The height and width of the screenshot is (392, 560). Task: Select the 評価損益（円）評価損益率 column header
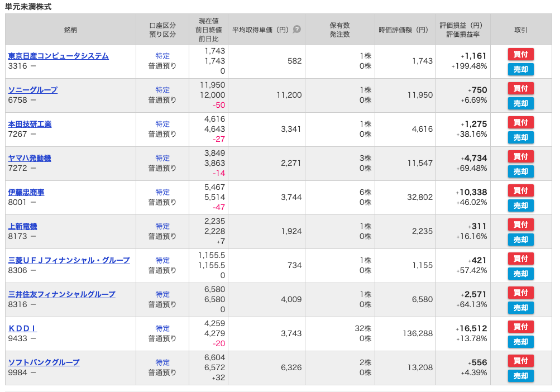click(463, 29)
